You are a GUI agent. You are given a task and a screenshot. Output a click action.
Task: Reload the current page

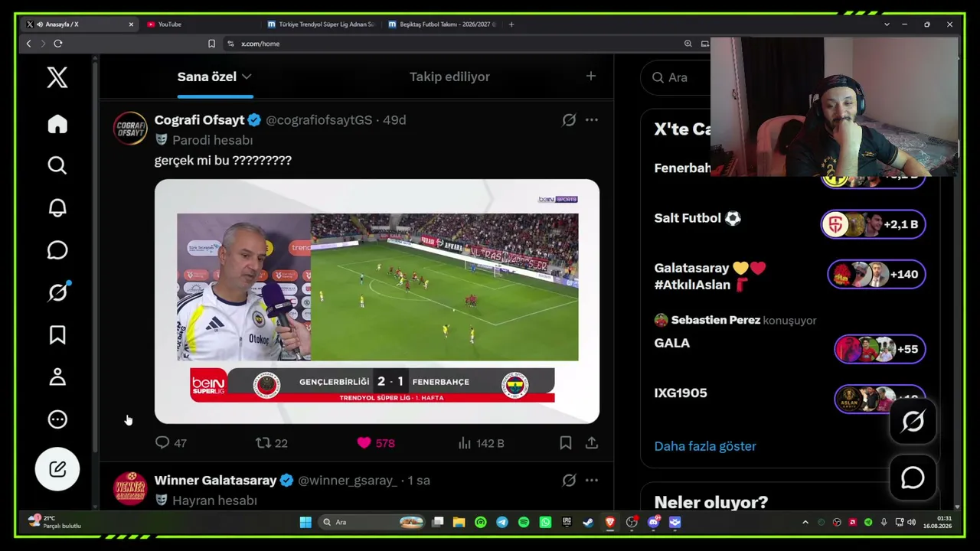coord(58,44)
